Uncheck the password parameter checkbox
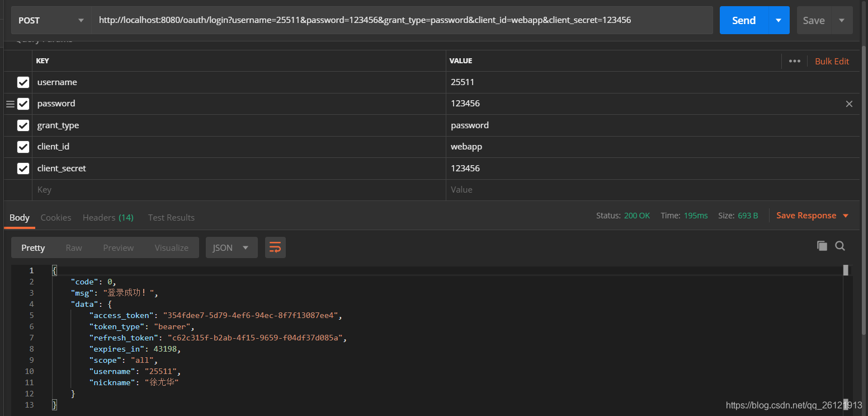Image resolution: width=868 pixels, height=416 pixels. [x=23, y=104]
